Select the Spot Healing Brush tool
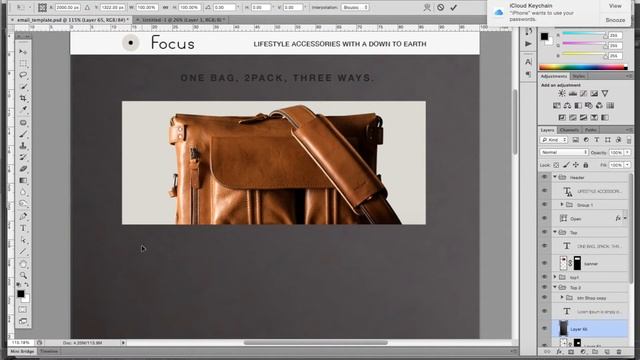Image resolution: width=640 pixels, height=360 pixels. tap(23, 122)
